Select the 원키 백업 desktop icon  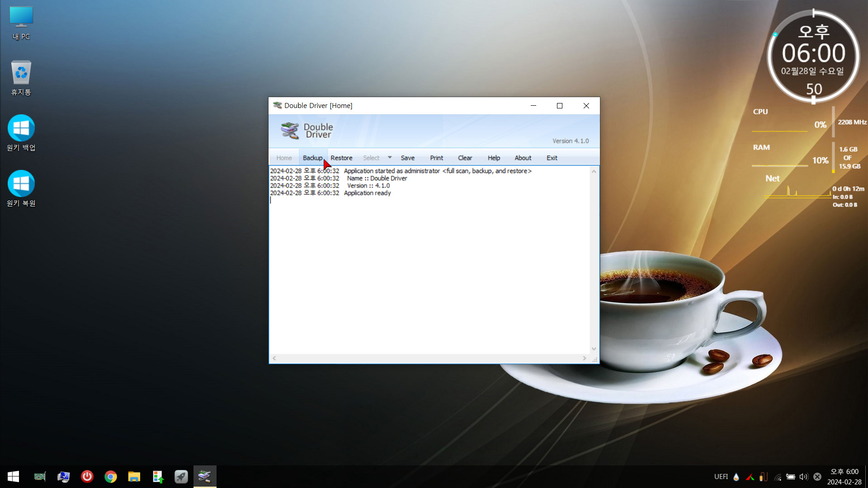[21, 133]
